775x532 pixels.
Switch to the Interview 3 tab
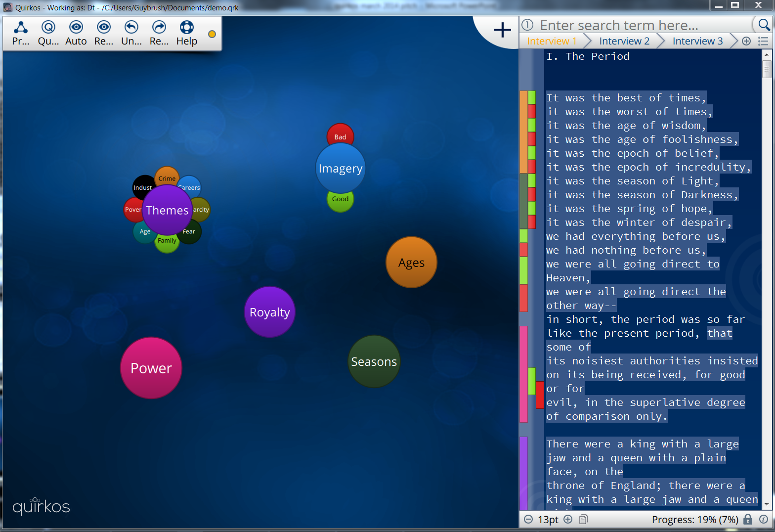click(697, 41)
